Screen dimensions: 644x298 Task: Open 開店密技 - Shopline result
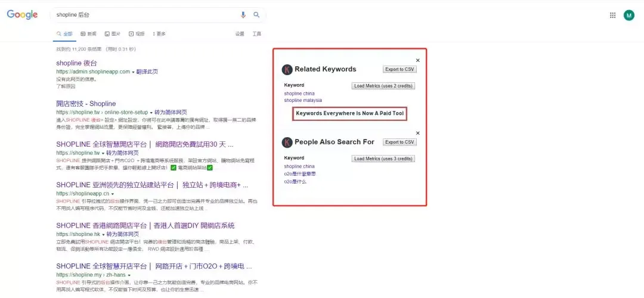click(86, 104)
